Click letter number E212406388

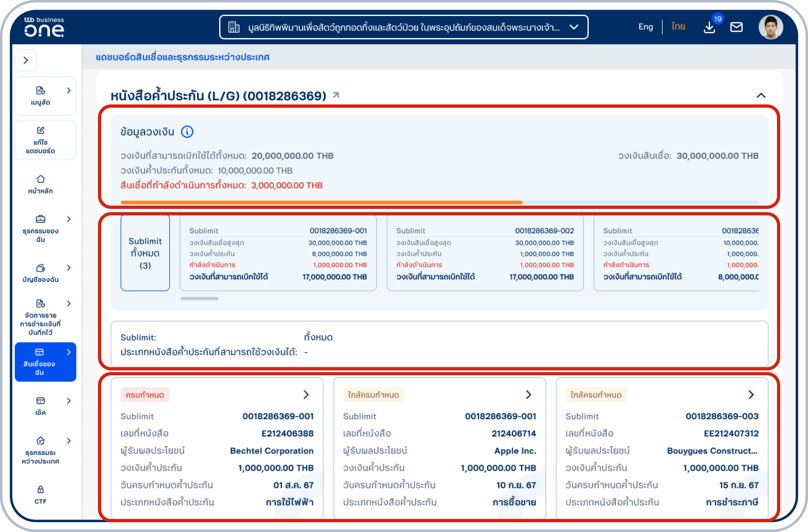[287, 433]
